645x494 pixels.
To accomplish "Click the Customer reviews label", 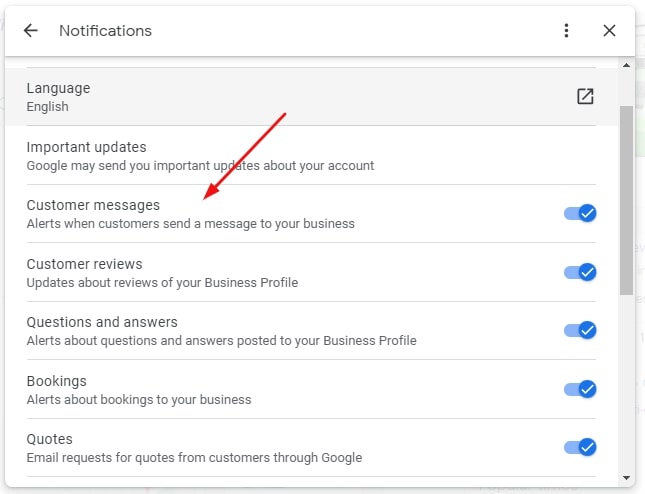I will pyautogui.click(x=84, y=264).
